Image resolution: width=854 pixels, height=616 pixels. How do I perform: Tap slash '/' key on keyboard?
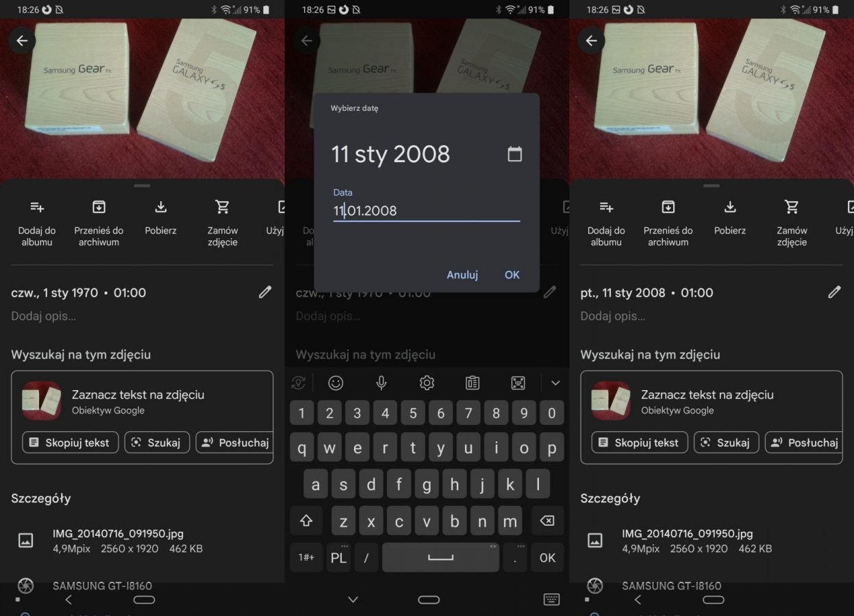click(366, 558)
